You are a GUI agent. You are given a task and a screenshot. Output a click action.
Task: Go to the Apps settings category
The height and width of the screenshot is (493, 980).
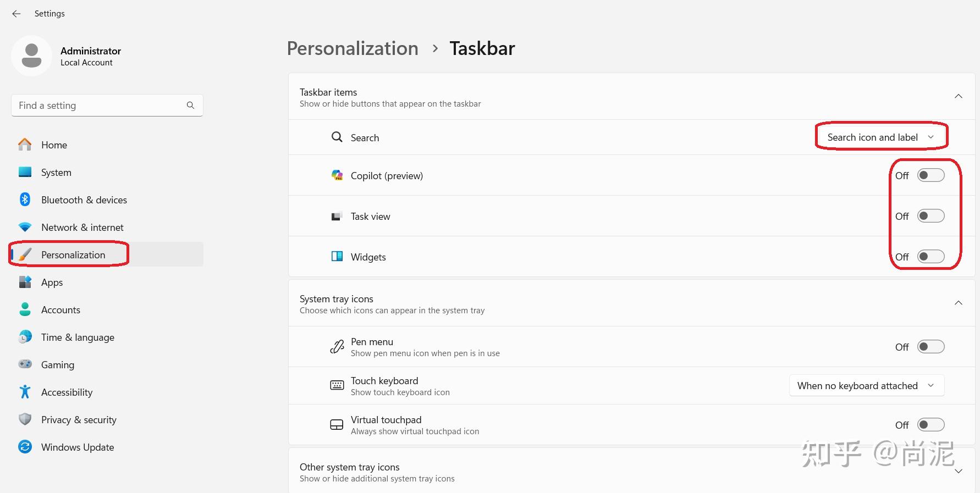coord(52,282)
